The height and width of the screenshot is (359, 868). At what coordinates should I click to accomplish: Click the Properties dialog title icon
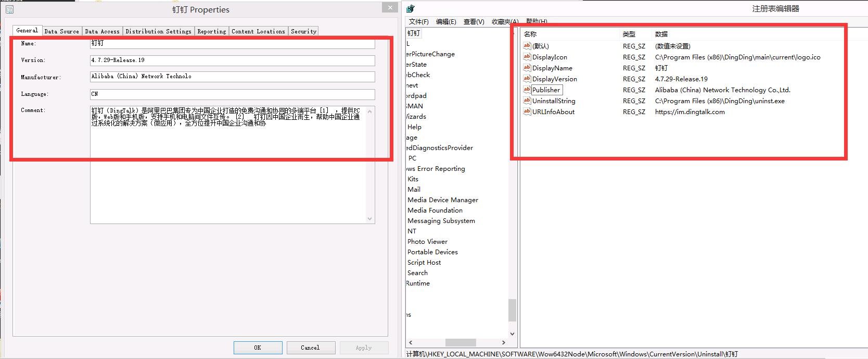click(x=9, y=9)
